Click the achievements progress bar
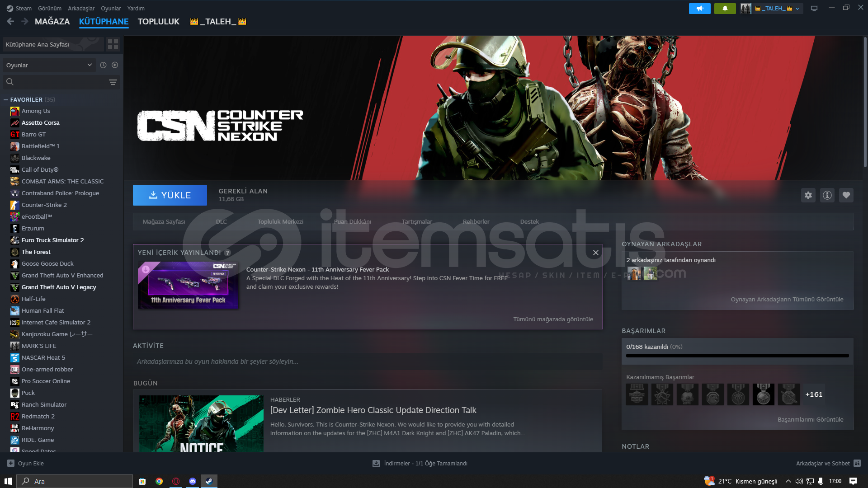The image size is (868, 488). pos(737,356)
